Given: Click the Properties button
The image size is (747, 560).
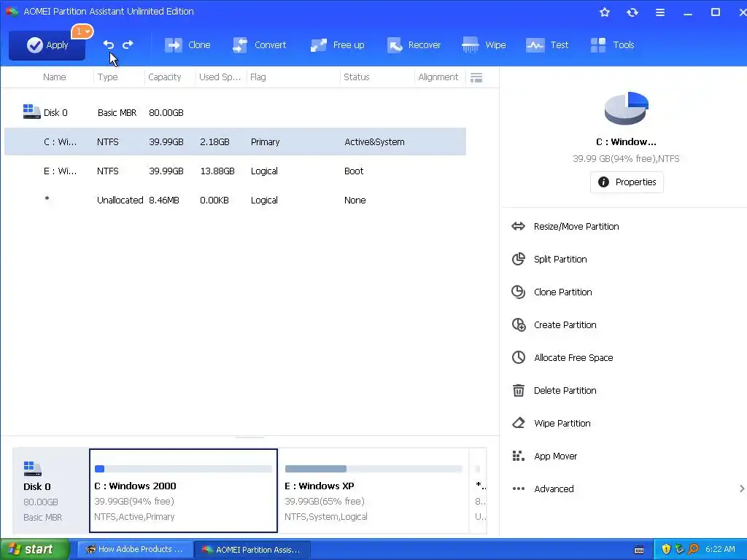Looking at the screenshot, I should (x=627, y=182).
